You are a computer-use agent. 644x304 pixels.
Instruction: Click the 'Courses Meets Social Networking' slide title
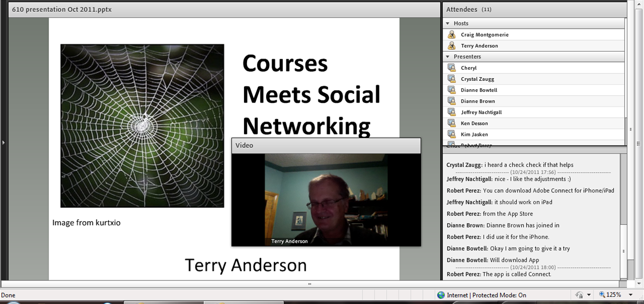pyautogui.click(x=311, y=94)
